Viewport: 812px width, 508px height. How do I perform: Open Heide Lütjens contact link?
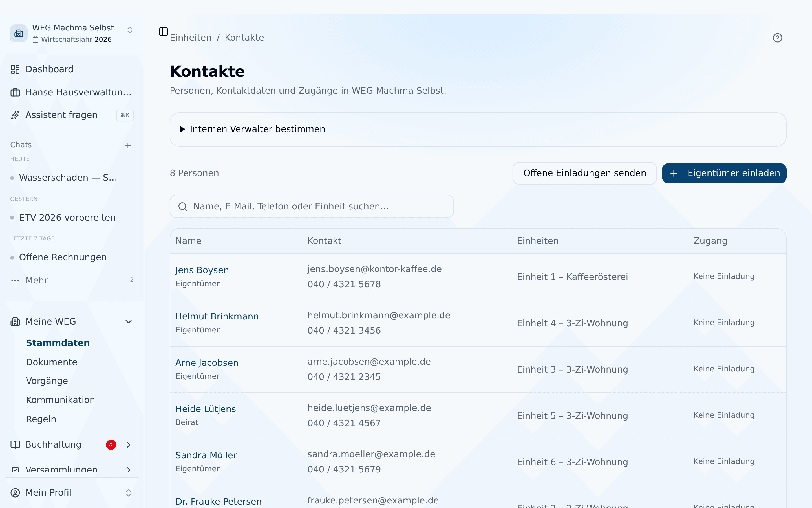coord(205,409)
